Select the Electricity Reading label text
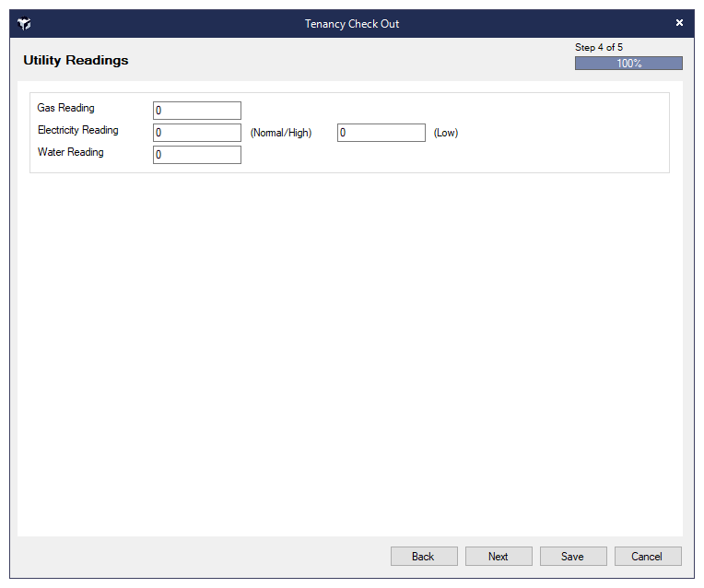Image resolution: width=704 pixels, height=588 pixels. point(77,131)
